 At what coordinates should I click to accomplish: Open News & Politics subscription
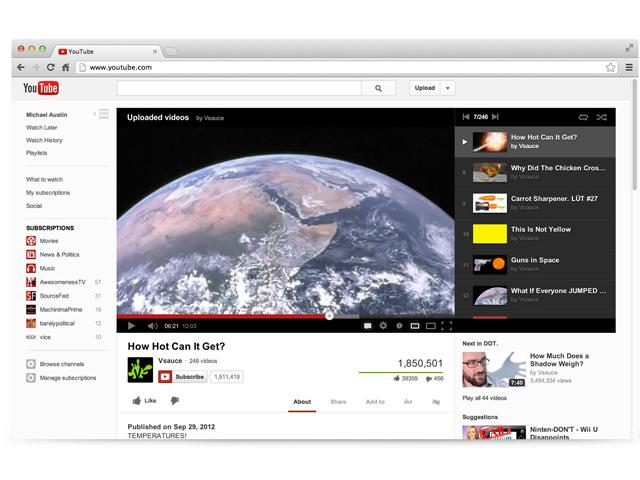59,254
